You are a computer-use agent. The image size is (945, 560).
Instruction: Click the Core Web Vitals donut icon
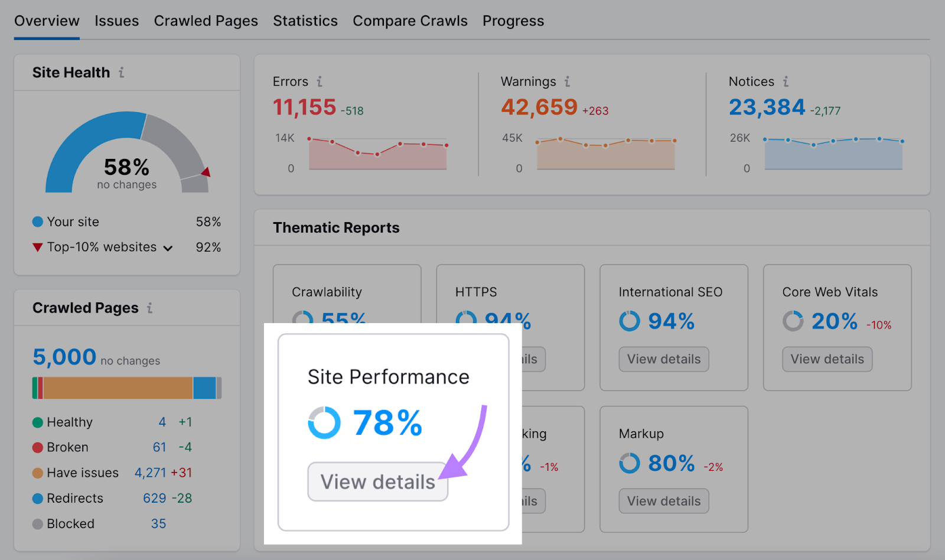[793, 321]
